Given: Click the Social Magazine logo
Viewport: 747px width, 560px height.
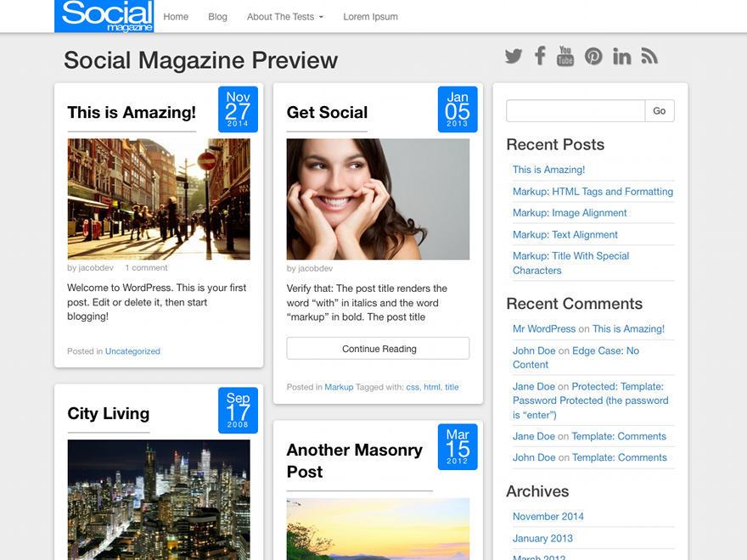Looking at the screenshot, I should (x=104, y=16).
